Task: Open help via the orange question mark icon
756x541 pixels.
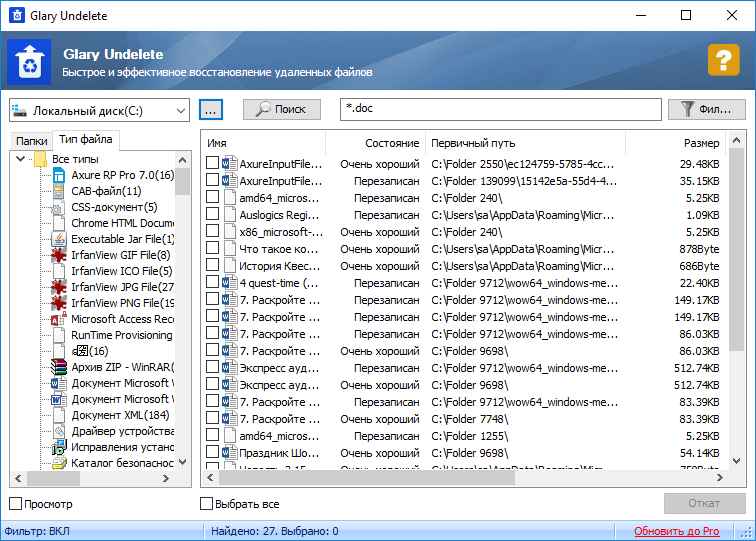Action: click(723, 60)
